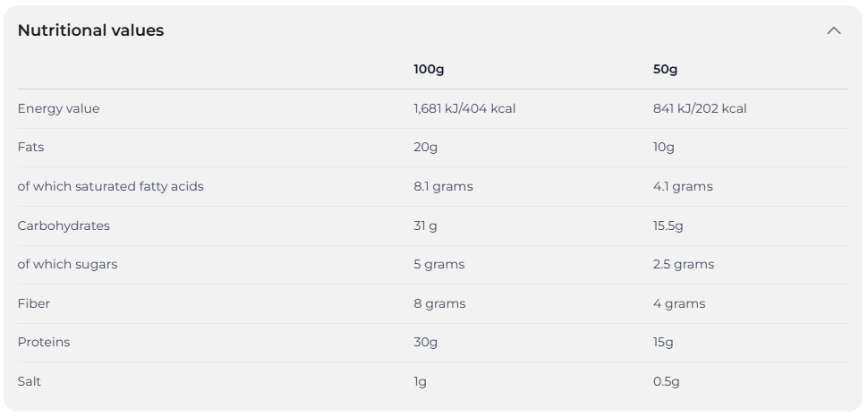
Task: Click the 2.5 grams sugars value
Action: pos(684,264)
